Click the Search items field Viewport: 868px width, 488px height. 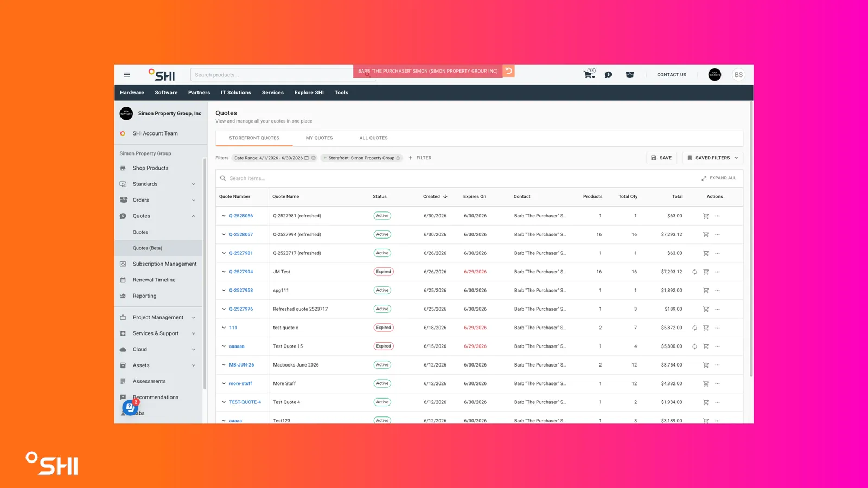point(461,178)
